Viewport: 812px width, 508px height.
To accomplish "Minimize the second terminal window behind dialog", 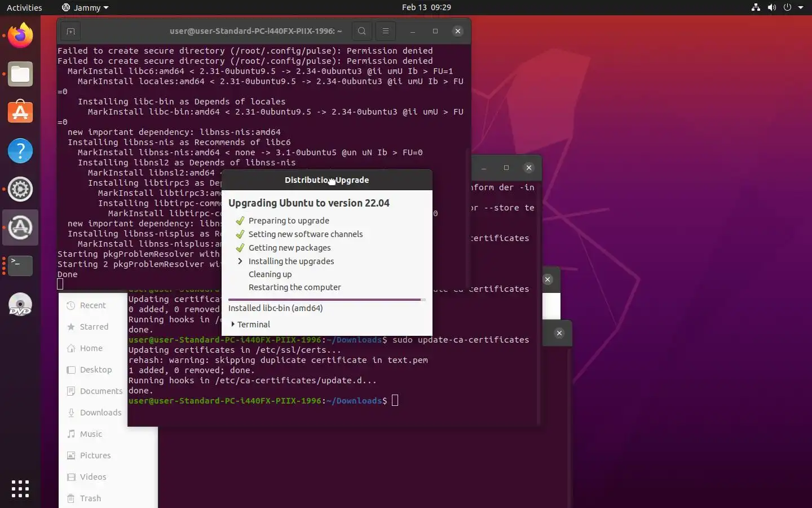I will point(484,168).
